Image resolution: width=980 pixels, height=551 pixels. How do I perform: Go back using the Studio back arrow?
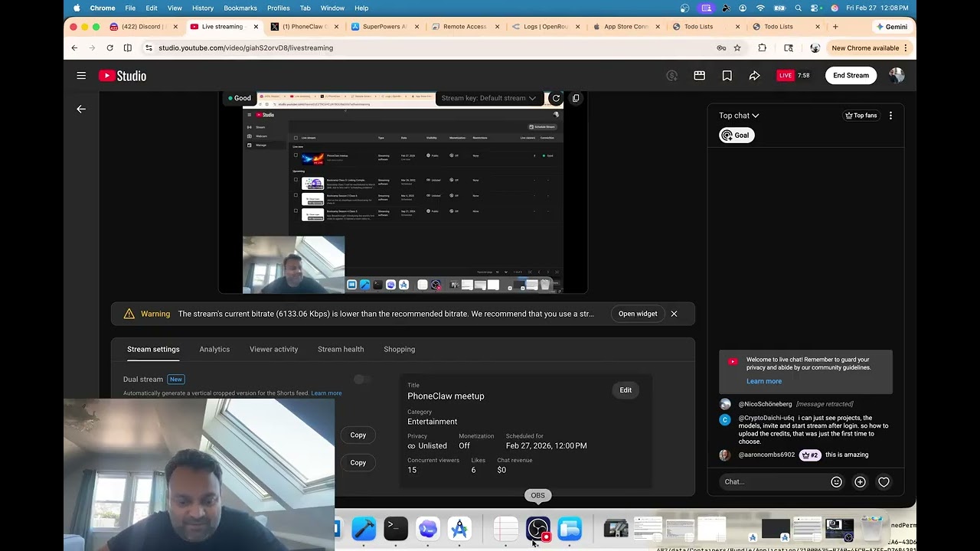tap(81, 109)
